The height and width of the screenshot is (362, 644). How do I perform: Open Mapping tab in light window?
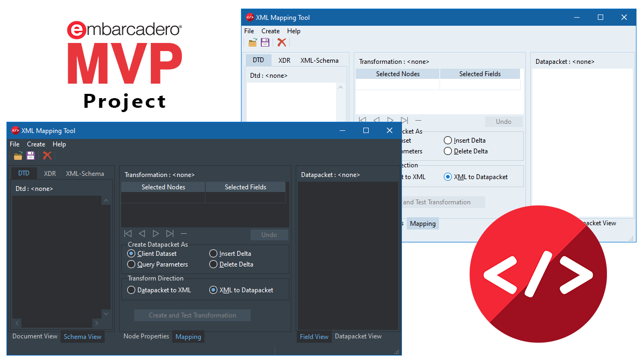click(x=423, y=224)
